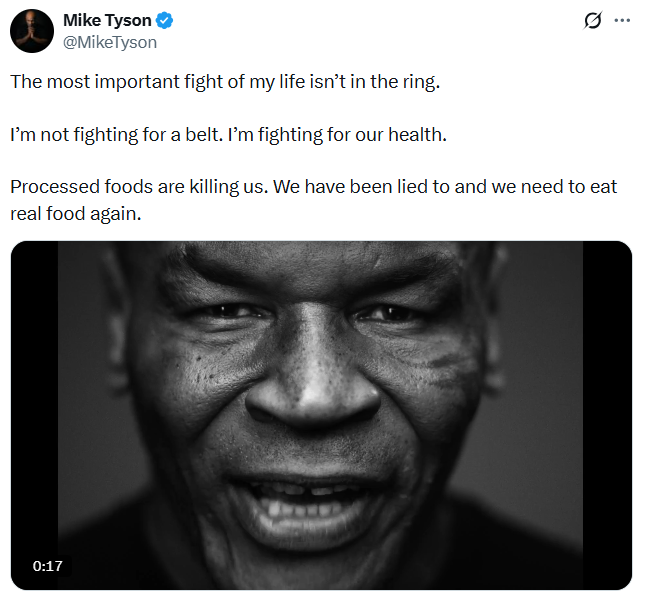The height and width of the screenshot is (604, 645).
Task: Play the black-and-white face video
Action: click(x=321, y=415)
